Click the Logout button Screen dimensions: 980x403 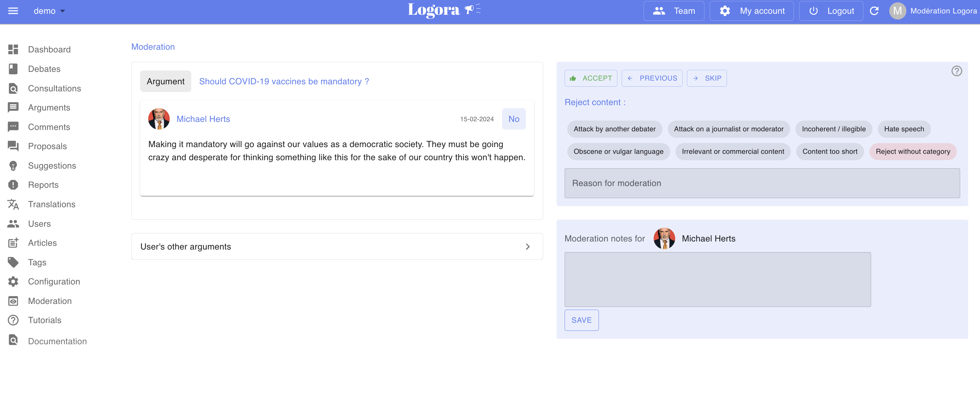pos(831,11)
